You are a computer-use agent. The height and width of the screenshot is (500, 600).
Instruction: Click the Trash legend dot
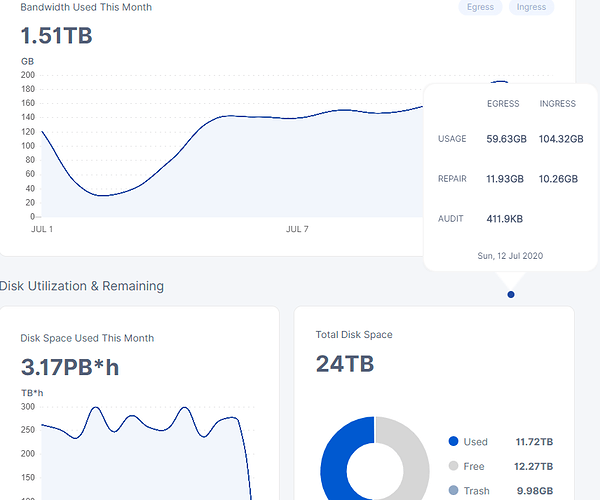tap(453, 490)
